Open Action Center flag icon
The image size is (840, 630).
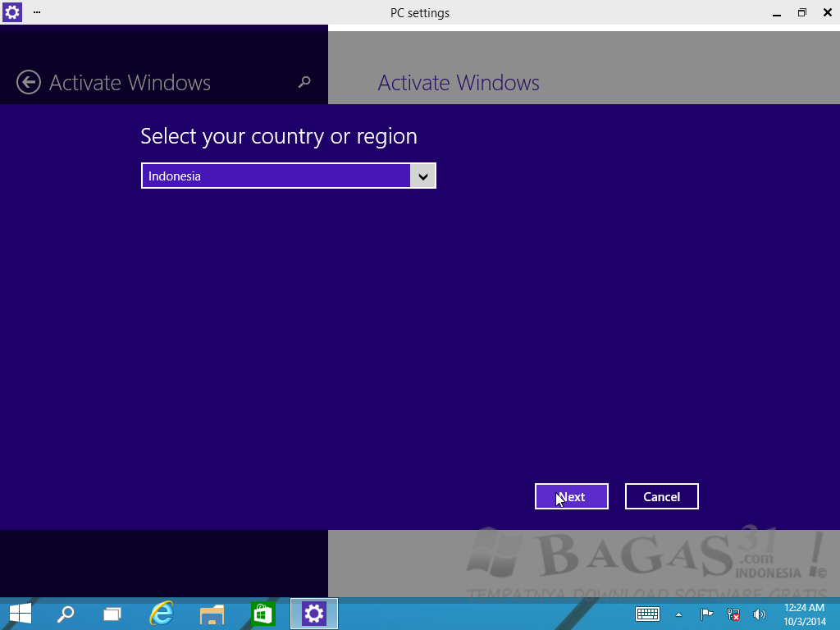(706, 614)
